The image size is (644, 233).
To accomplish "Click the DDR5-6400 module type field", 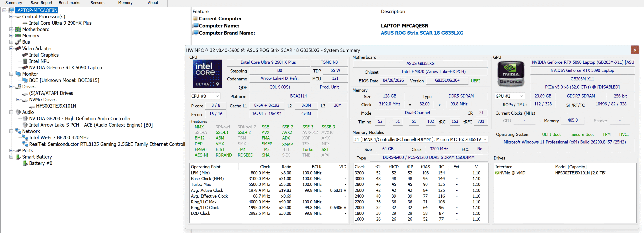I will (429, 158).
